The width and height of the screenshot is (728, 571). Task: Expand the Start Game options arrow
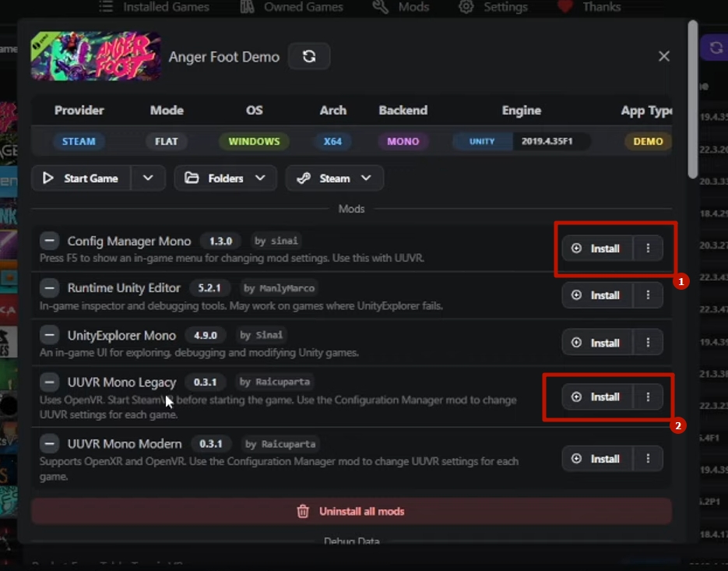[148, 178]
